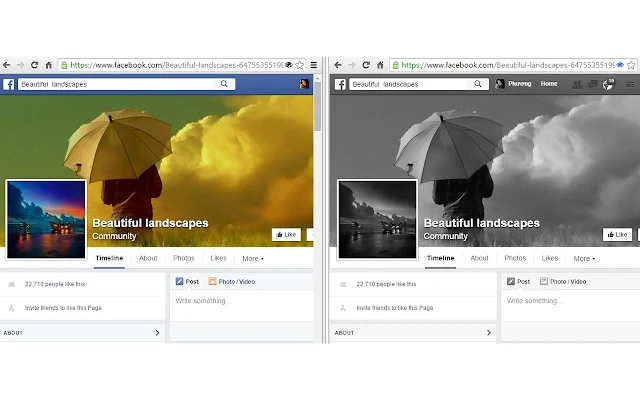640x400 pixels.
Task: Open messages icon in right window
Action: tap(593, 84)
